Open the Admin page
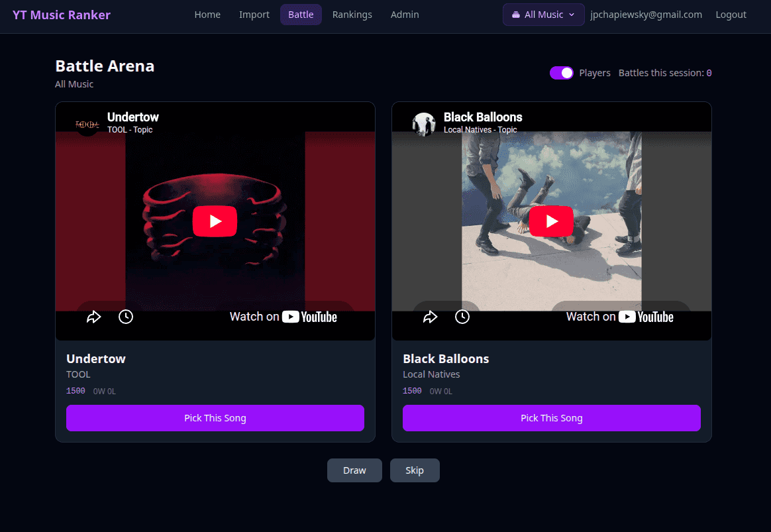Screen dimensions: 771x532 click(405, 15)
